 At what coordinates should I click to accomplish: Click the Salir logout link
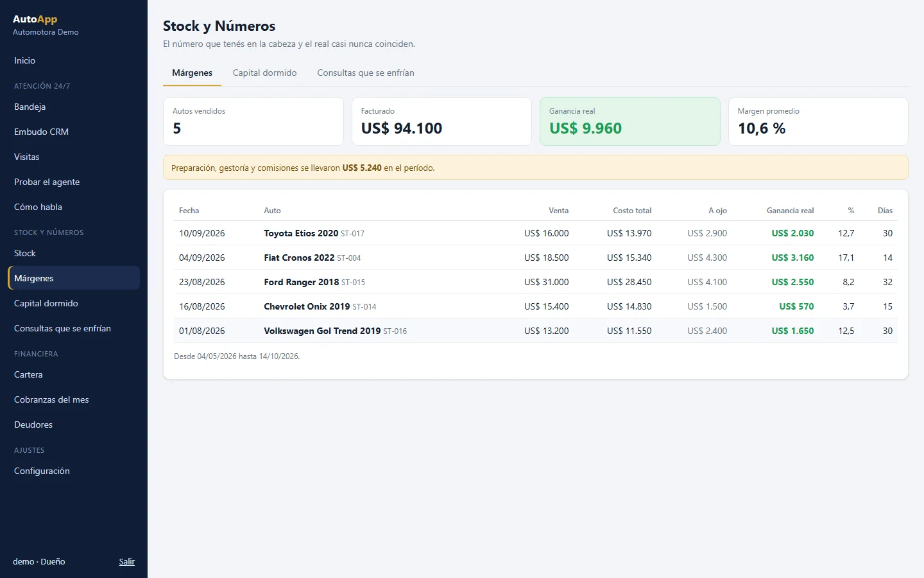(x=127, y=561)
